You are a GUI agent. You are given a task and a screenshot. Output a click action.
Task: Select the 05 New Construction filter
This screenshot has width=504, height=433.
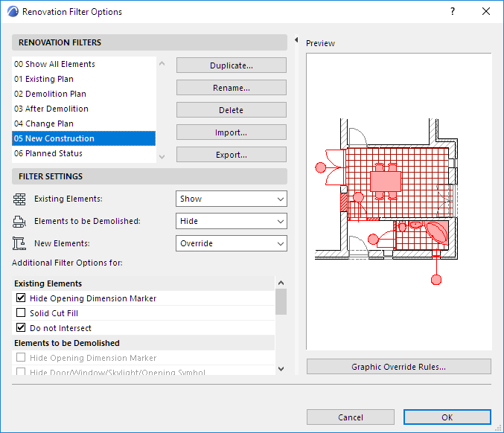(84, 138)
